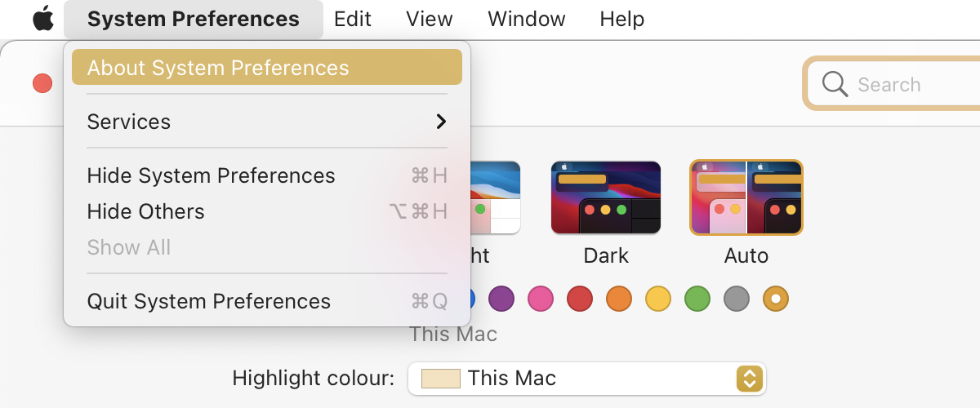Set accent colour to yellow
Image resolution: width=980 pixels, height=408 pixels.
click(658, 299)
